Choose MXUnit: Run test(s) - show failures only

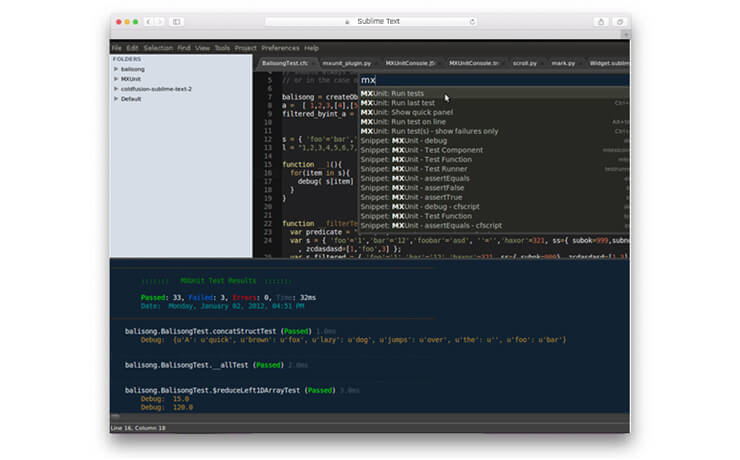[x=494, y=131]
